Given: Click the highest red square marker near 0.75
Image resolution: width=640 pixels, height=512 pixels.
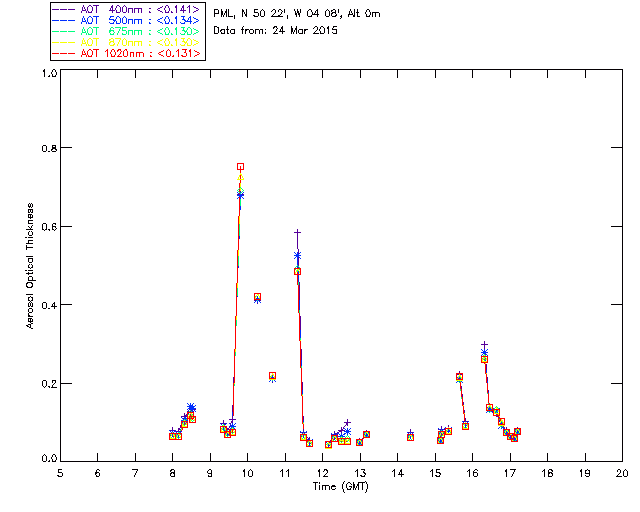Looking at the screenshot, I should (240, 167).
